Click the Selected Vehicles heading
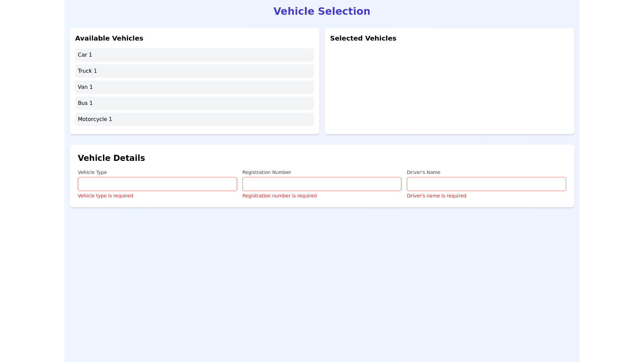The height and width of the screenshot is (362, 644). point(363,38)
